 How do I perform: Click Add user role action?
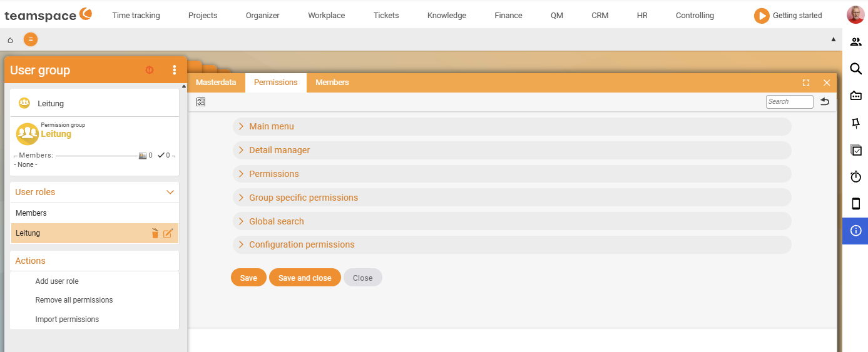click(x=57, y=281)
